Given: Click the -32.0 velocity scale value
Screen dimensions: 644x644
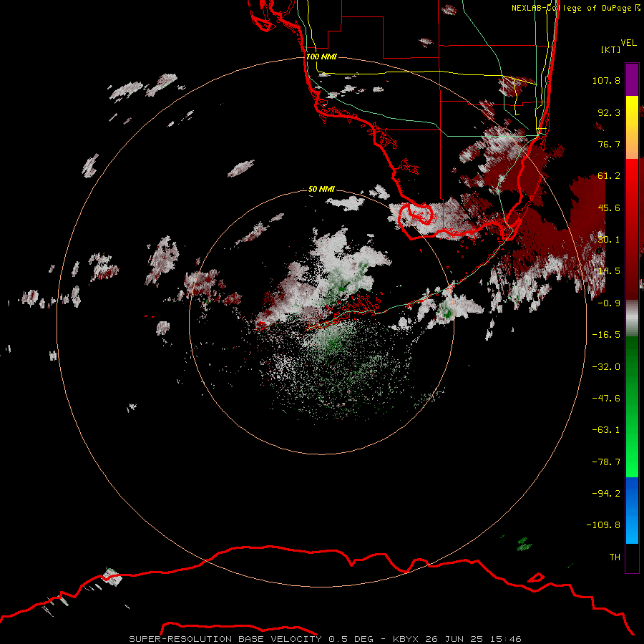Looking at the screenshot, I should click(606, 367).
